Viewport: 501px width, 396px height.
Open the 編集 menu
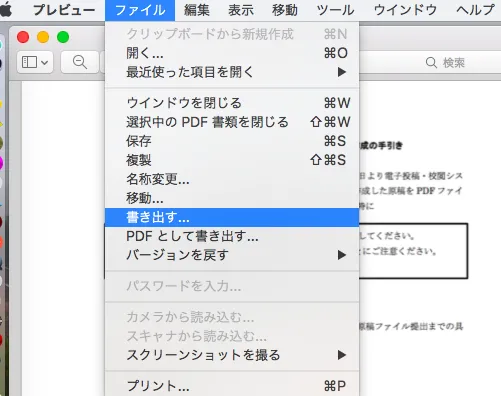197,10
